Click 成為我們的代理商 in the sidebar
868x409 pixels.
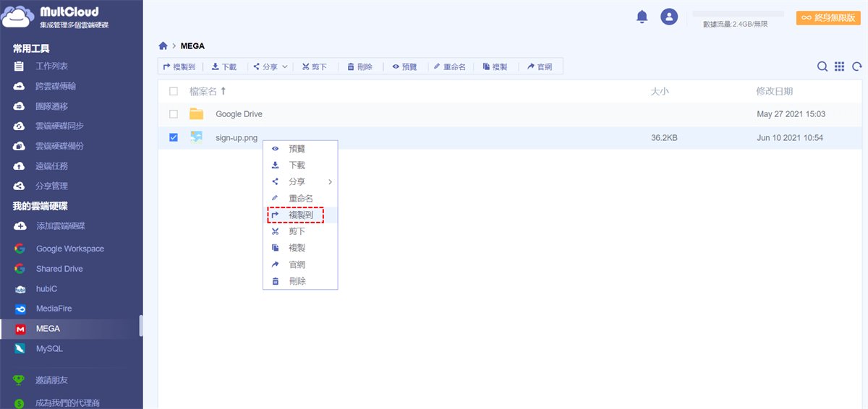(x=67, y=402)
